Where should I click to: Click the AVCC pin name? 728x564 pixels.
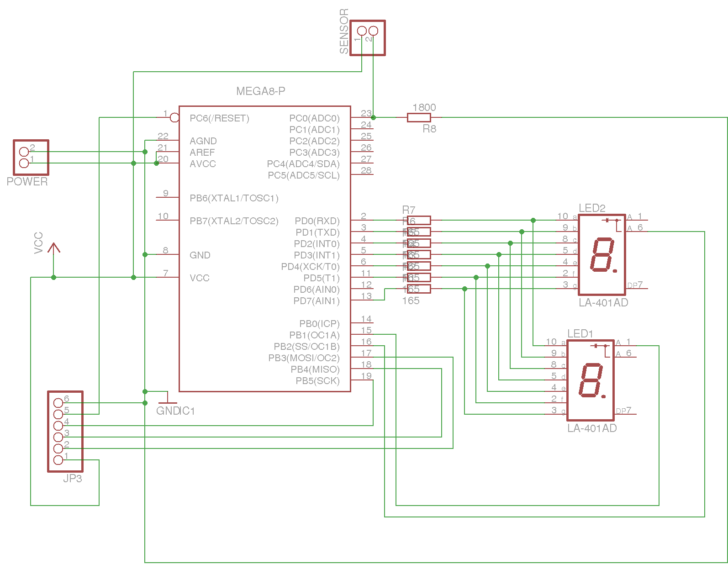click(203, 164)
